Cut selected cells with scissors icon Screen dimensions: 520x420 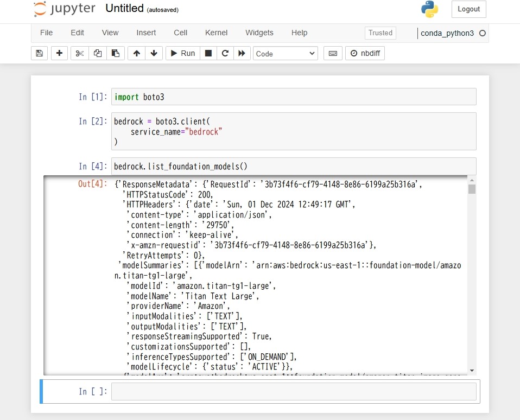(80, 53)
